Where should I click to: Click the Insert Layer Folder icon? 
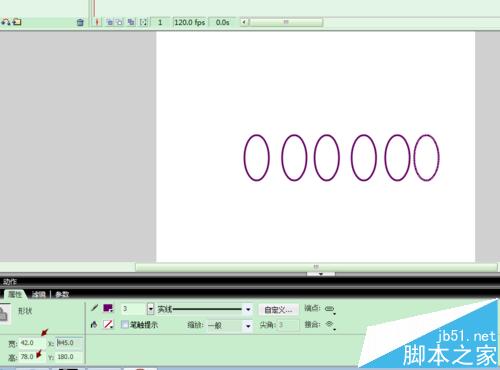pyautogui.click(x=17, y=22)
